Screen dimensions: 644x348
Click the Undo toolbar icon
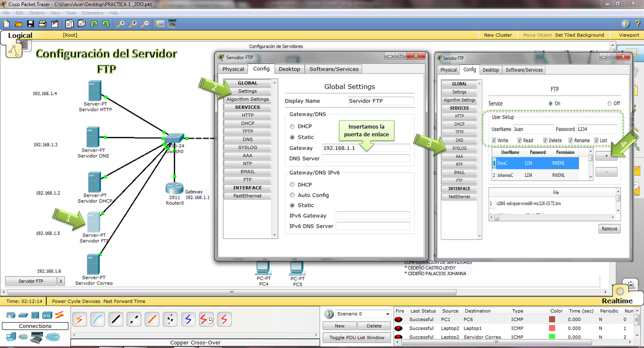94,24
